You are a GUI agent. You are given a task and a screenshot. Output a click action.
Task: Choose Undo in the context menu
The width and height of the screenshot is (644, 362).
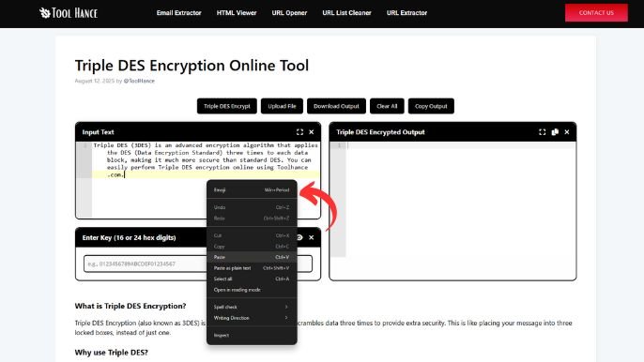(252, 207)
